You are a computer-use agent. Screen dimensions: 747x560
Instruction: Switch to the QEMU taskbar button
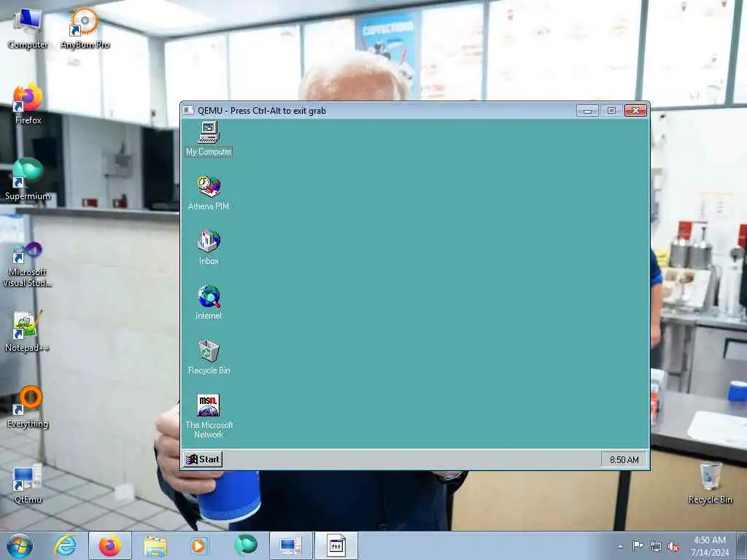336,545
